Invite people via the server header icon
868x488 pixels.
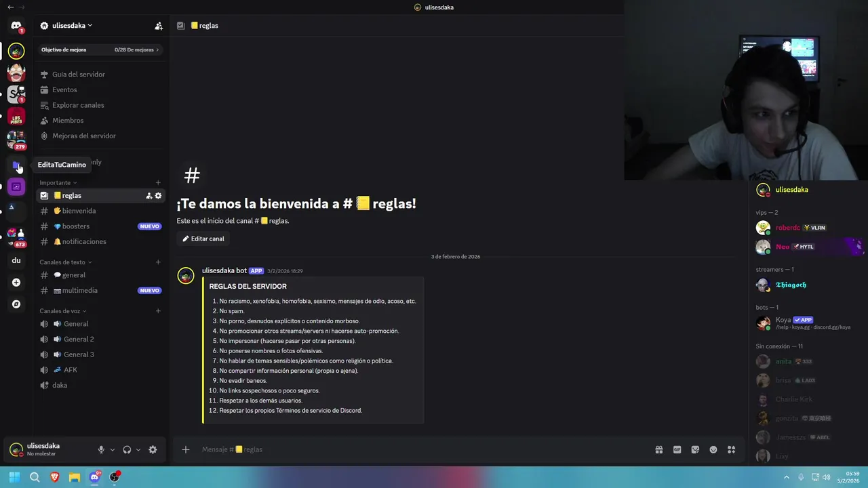tap(159, 26)
